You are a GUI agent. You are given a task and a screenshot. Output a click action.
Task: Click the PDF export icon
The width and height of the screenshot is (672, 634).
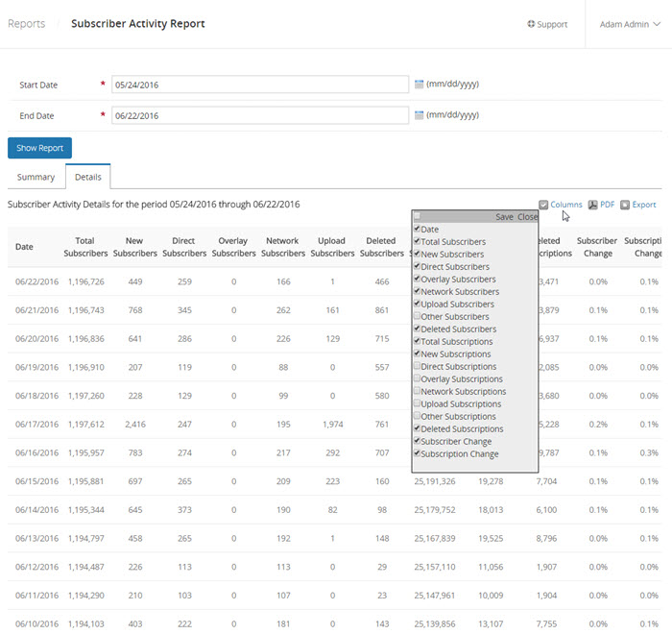click(593, 205)
